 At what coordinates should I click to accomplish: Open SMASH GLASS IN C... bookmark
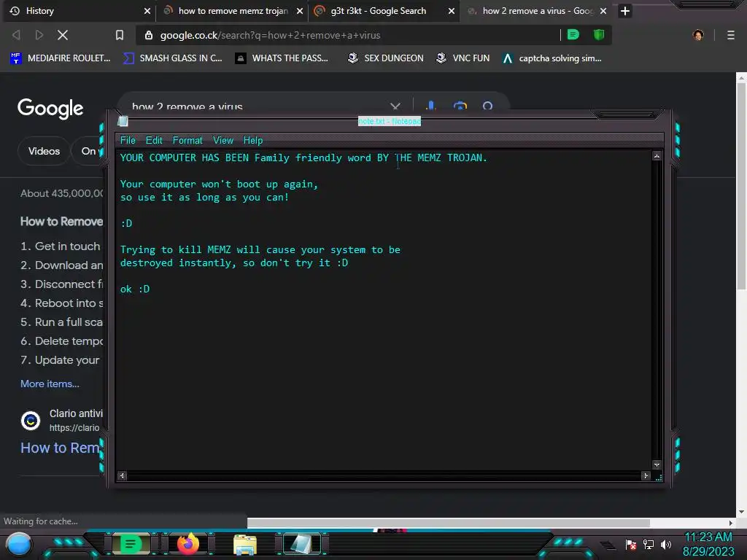tap(172, 58)
